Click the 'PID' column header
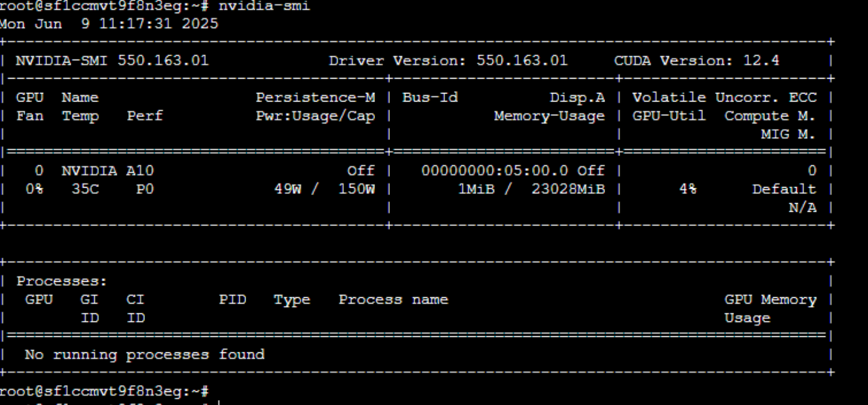This screenshot has height=405, width=868. tap(232, 300)
